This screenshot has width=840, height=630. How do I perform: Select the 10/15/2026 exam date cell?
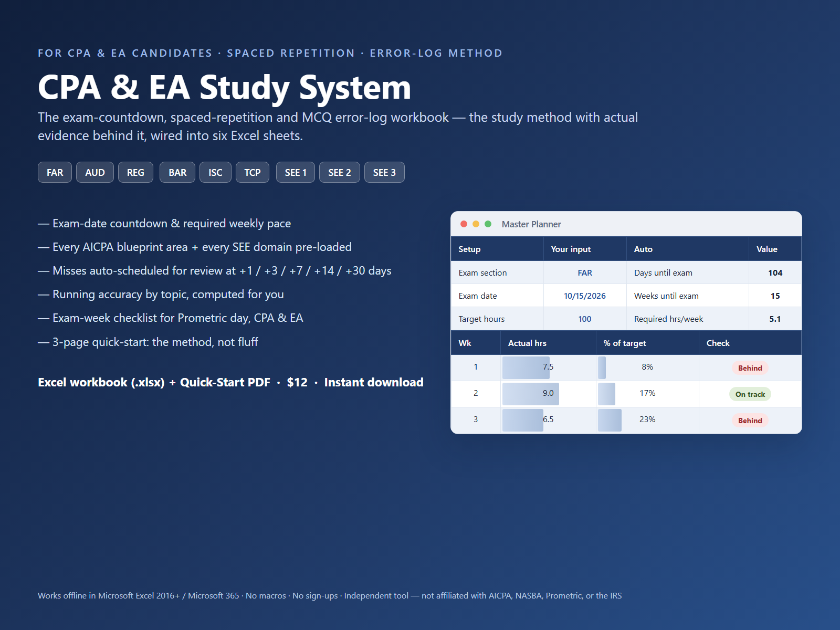585,296
